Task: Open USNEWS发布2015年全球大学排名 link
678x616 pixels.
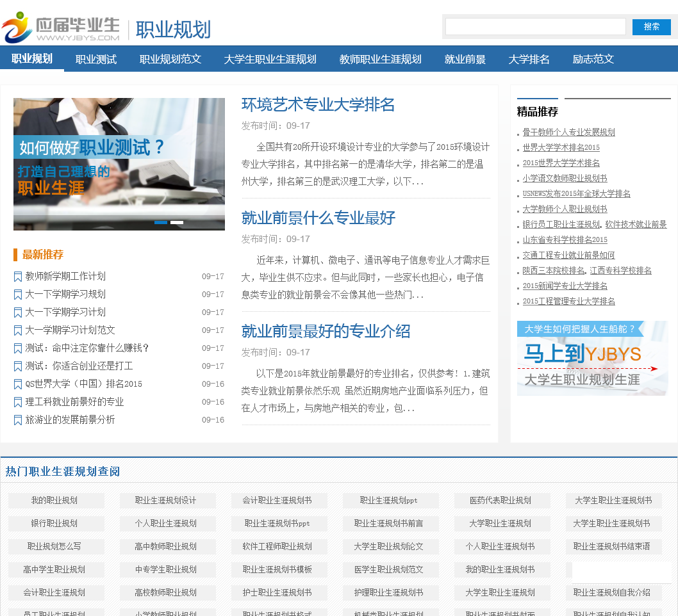Action: point(576,193)
